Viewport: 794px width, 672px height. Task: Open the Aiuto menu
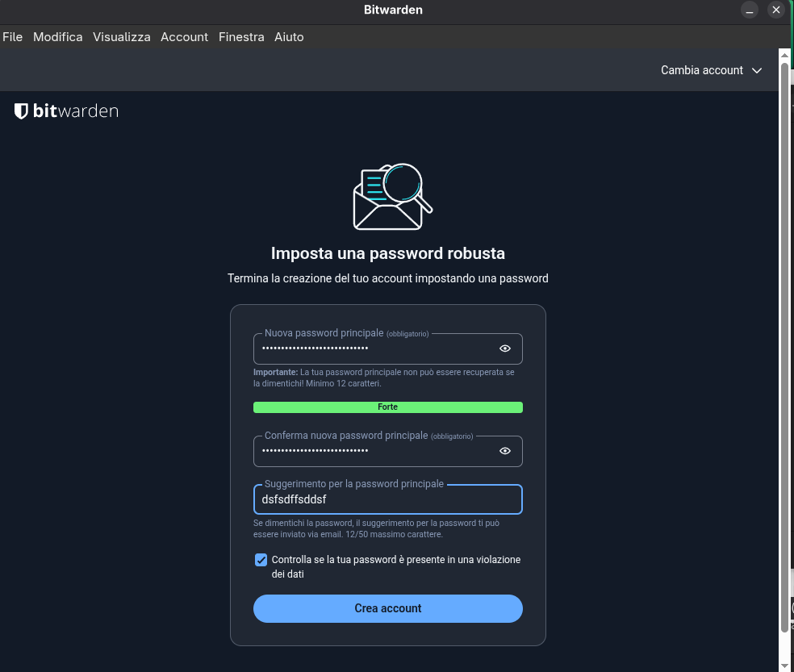tap(289, 37)
